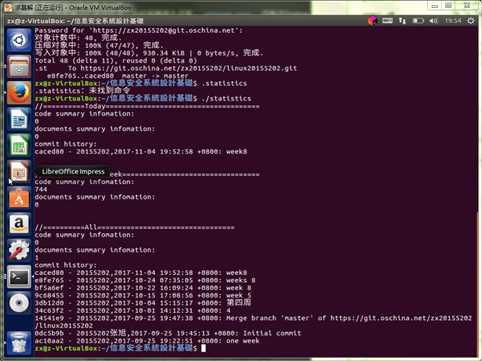Screen dimensions: 482x361
Task: Click the git.oschina.net linux20155202.git URL
Action: click(x=188, y=68)
